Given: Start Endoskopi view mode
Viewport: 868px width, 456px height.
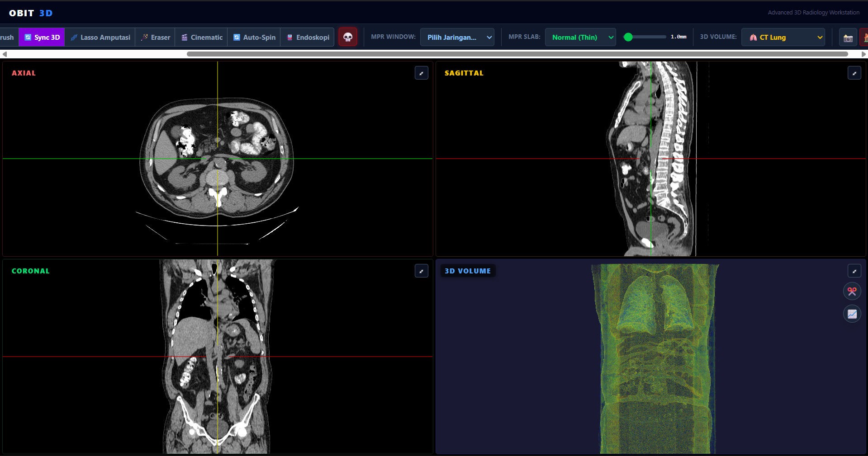Looking at the screenshot, I should pyautogui.click(x=308, y=37).
